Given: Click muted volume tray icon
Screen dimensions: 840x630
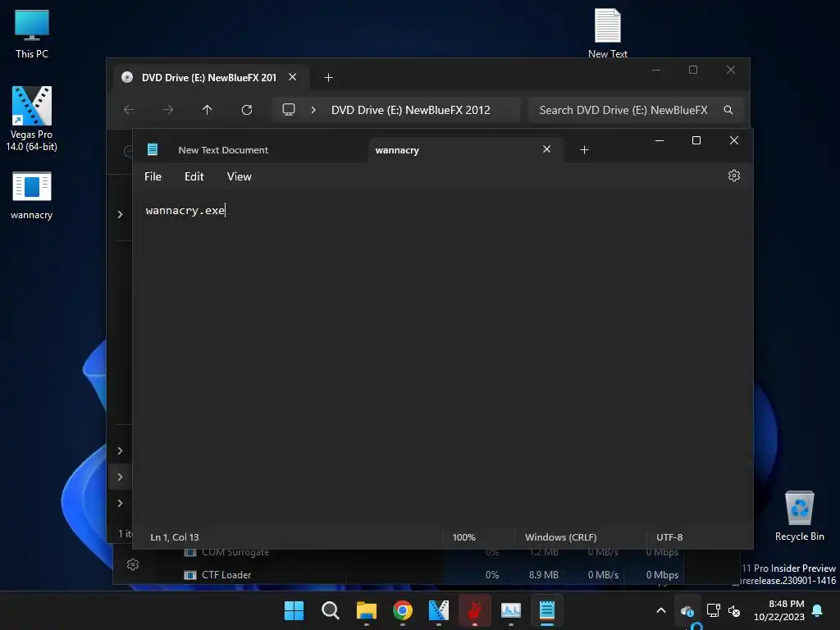Looking at the screenshot, I should [x=734, y=610].
